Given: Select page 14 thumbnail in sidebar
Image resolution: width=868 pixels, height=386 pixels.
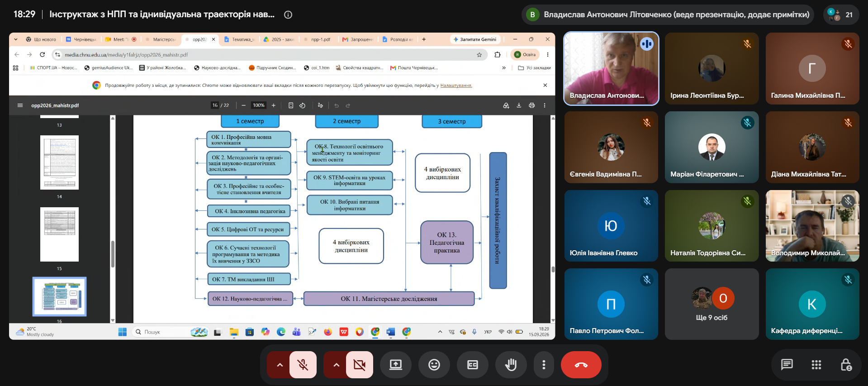Looking at the screenshot, I should (x=59, y=162).
